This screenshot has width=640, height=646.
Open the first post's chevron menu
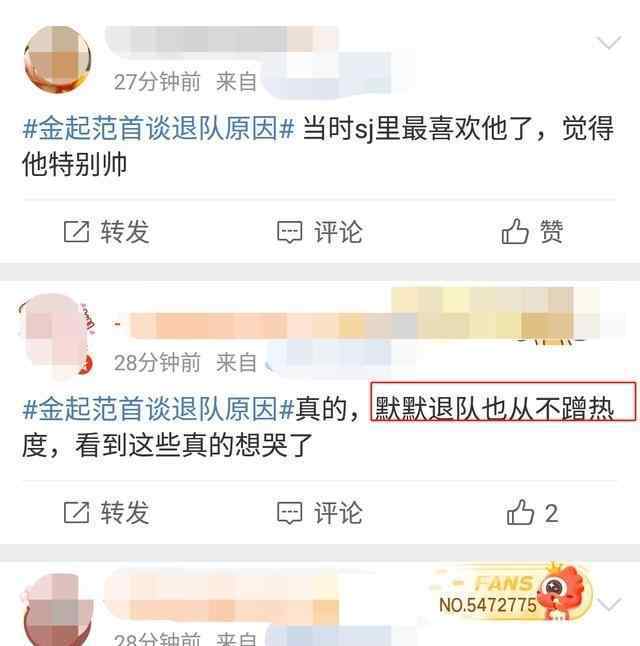coord(609,42)
